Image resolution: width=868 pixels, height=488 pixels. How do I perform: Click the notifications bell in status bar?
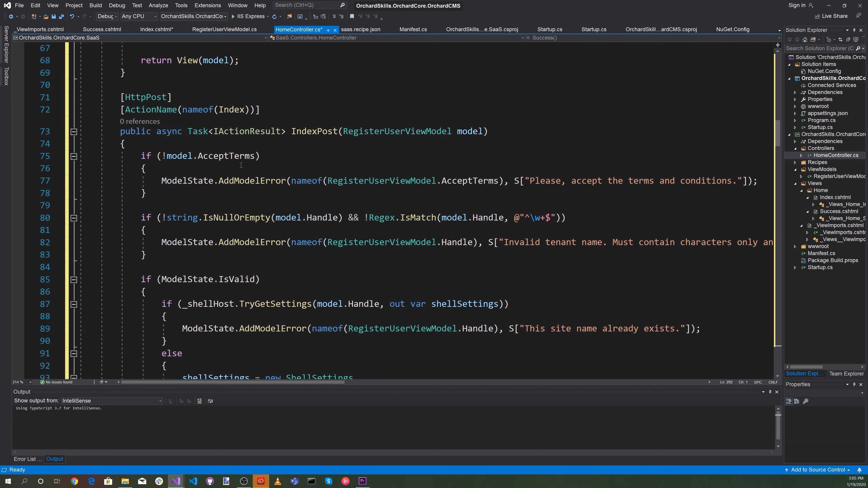pyautogui.click(x=860, y=470)
